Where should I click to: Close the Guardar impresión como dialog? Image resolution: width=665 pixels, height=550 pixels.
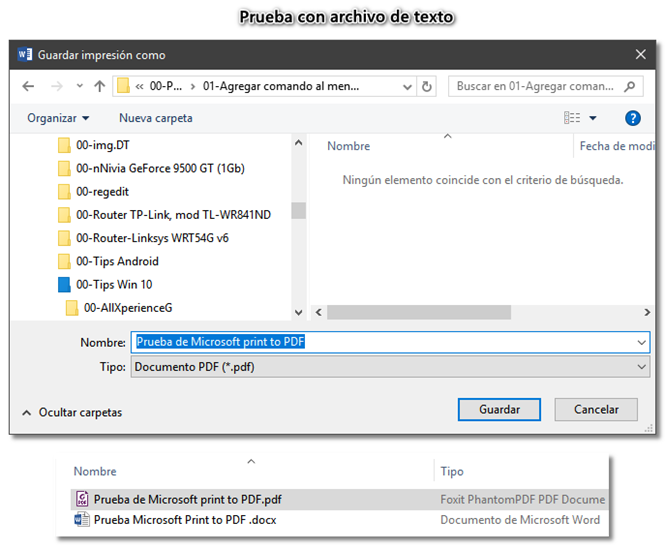[640, 54]
